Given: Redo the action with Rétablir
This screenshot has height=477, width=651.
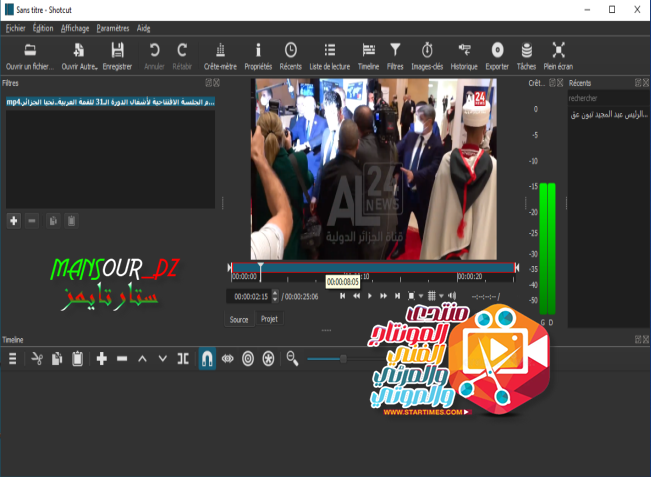Looking at the screenshot, I should pos(182,56).
